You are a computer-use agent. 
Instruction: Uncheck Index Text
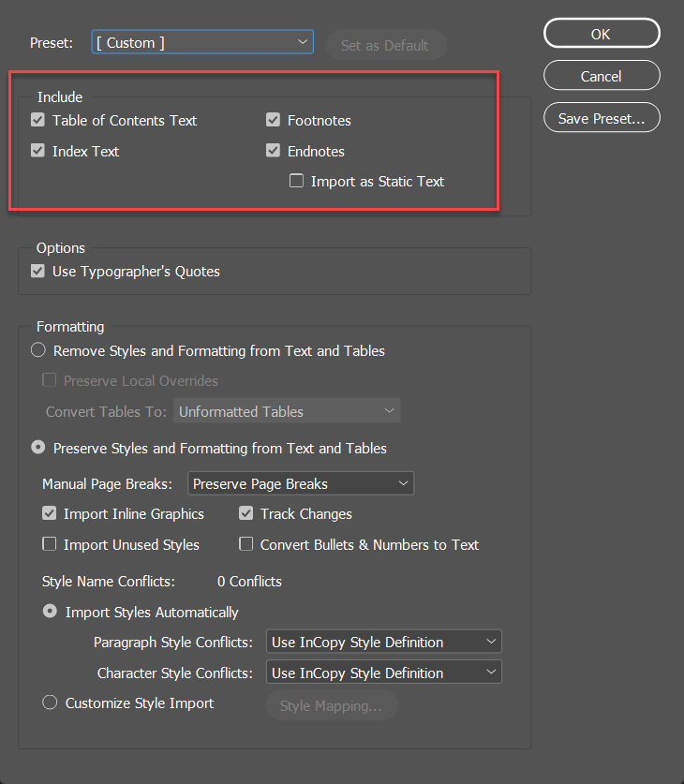pos(37,151)
